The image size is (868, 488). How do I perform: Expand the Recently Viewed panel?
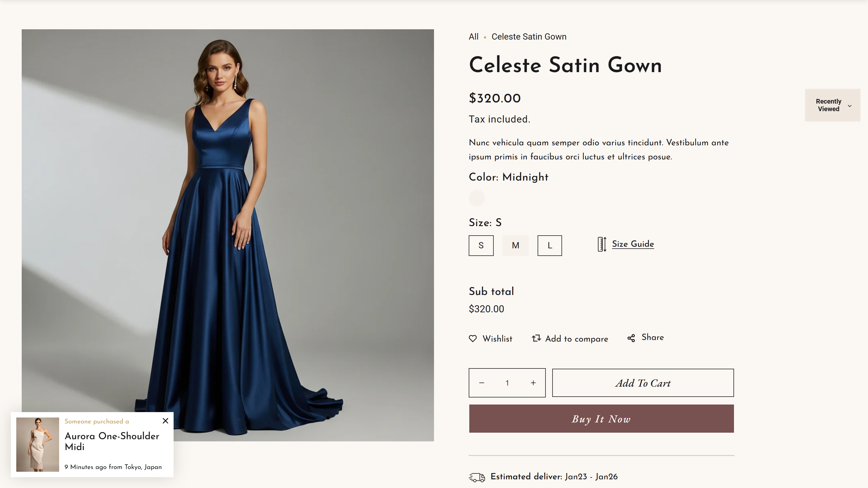pos(829,105)
